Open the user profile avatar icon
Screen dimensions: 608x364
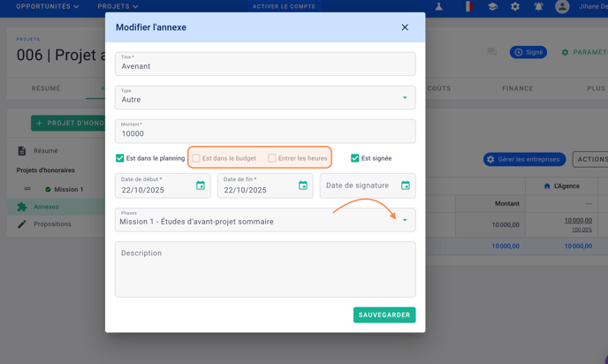562,7
